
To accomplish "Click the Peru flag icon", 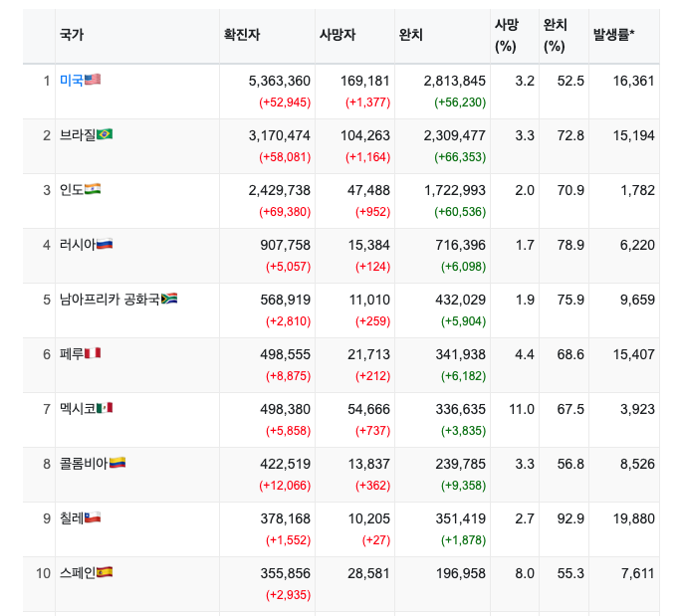I will [x=92, y=353].
